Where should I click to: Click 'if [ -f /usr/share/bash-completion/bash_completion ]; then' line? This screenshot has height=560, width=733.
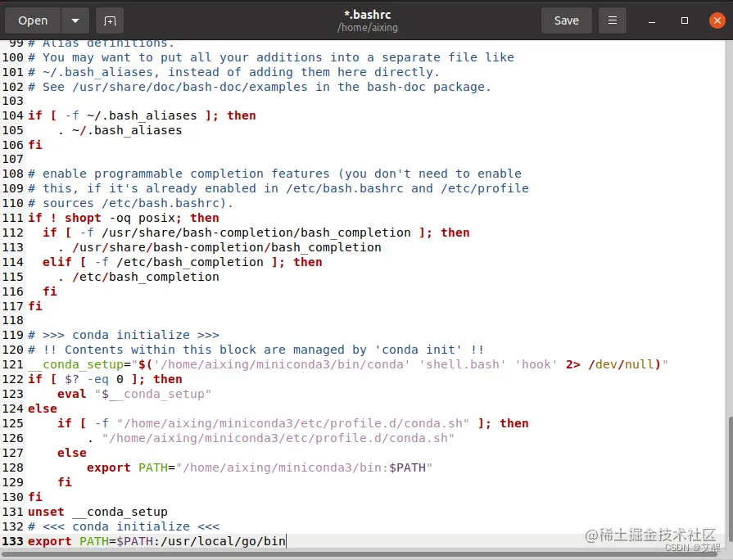(x=256, y=233)
